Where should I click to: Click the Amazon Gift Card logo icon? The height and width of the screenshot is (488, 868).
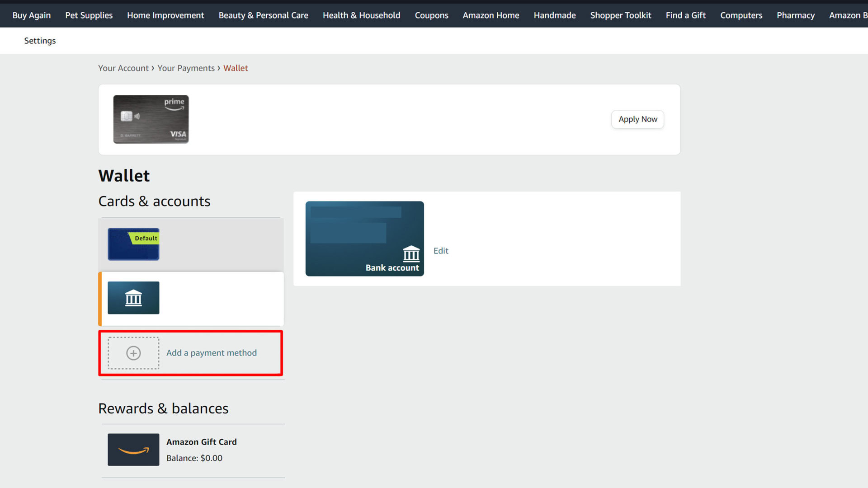point(133,450)
